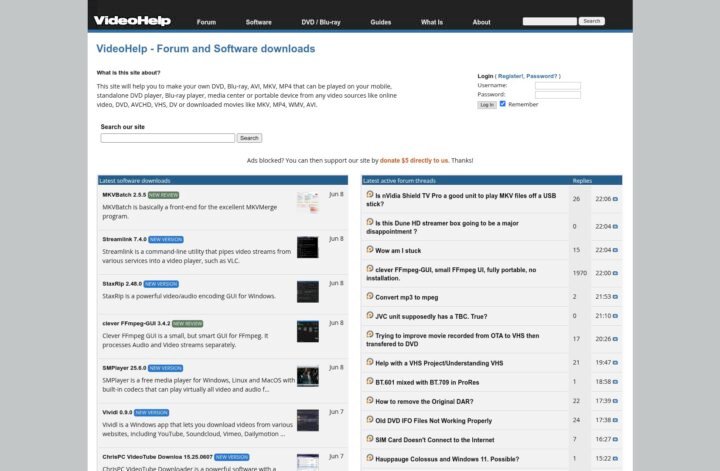Image resolution: width=720 pixels, height=471 pixels.
Task: Open Old DVD IFO Files thread
Action: 433,421
